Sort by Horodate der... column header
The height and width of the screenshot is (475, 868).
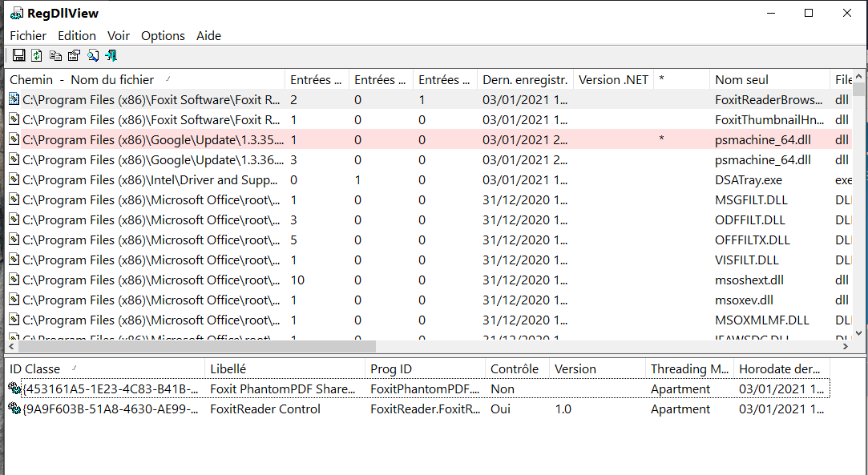(781, 368)
